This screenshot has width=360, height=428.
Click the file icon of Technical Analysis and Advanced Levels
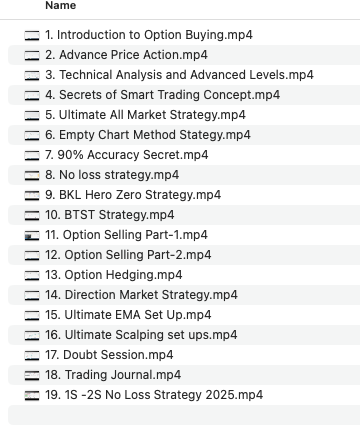[32, 75]
